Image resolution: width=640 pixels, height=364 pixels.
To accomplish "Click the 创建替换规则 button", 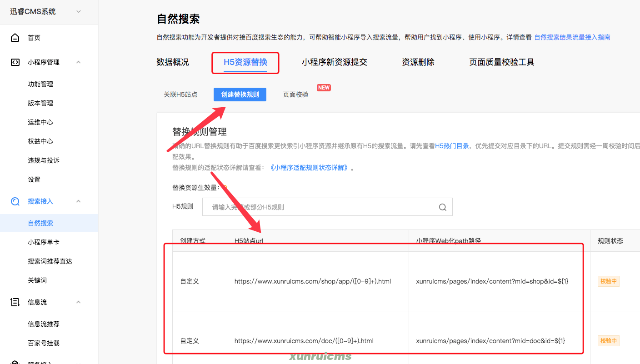I will [x=240, y=95].
